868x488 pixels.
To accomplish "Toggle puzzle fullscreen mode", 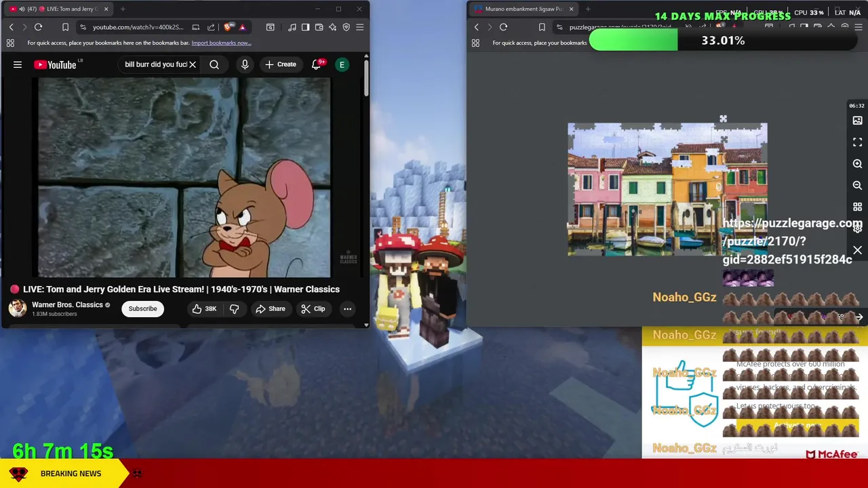I will click(x=857, y=142).
